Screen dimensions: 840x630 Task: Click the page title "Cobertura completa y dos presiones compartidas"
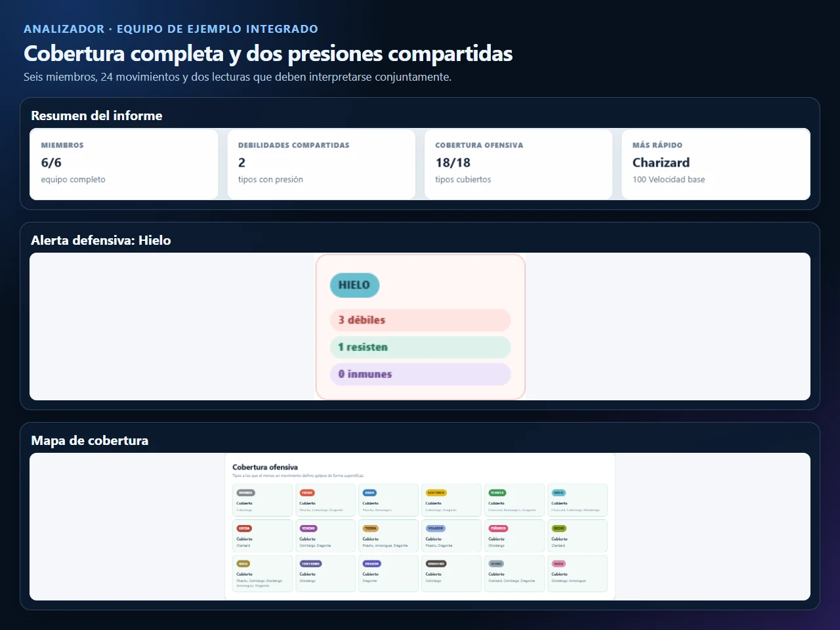[268, 53]
